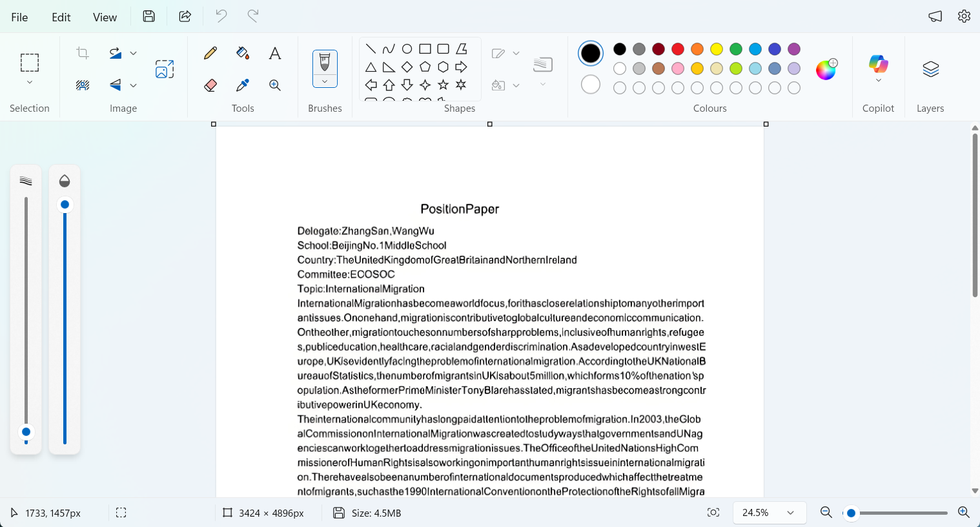Expand the Rotate options arrow
The image size is (980, 527).
pos(134,53)
